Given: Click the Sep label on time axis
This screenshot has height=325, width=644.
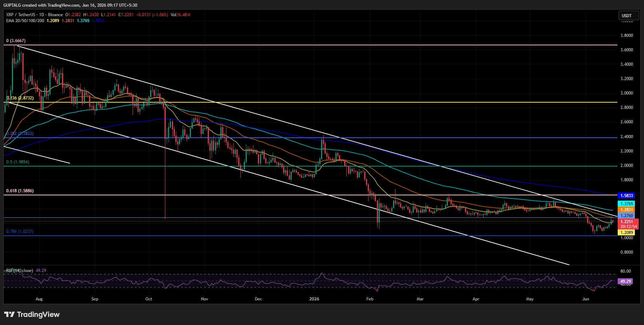Looking at the screenshot, I should click(x=95, y=299).
